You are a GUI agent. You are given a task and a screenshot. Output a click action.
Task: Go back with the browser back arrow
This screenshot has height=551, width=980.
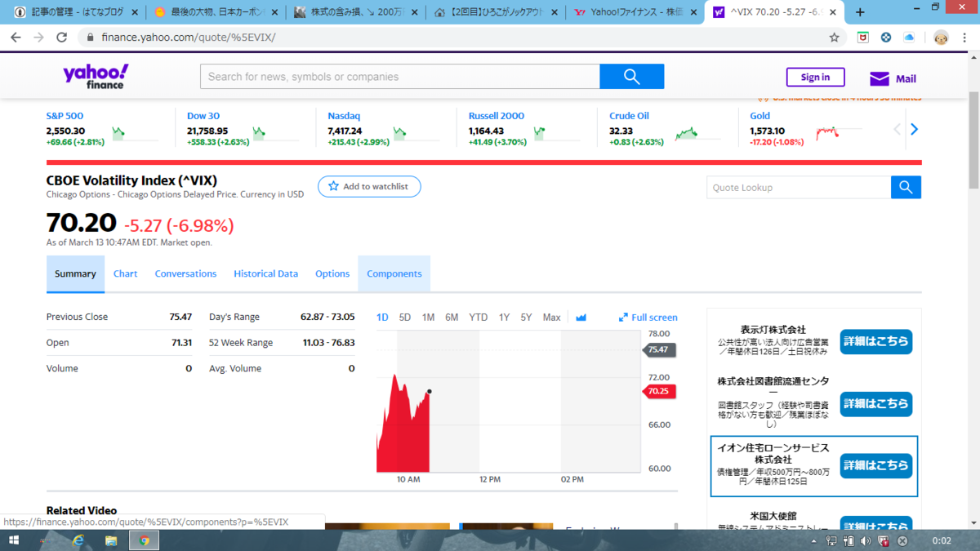16,38
